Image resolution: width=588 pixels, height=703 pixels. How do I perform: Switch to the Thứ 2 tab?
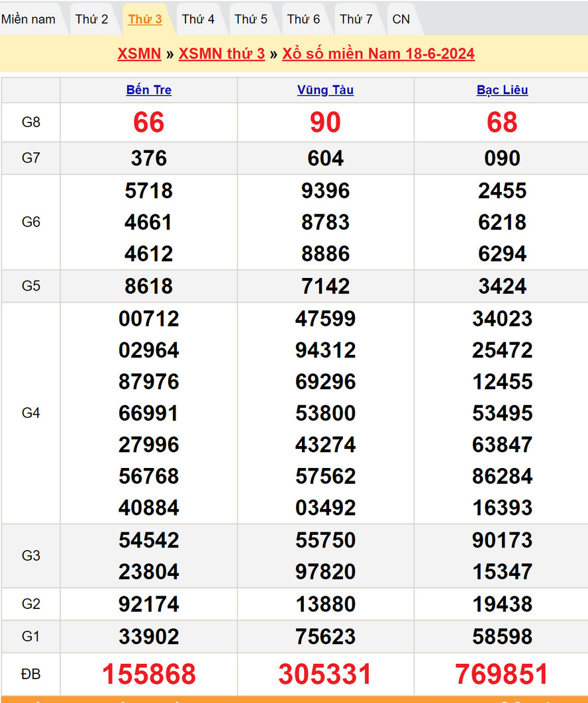pyautogui.click(x=91, y=19)
